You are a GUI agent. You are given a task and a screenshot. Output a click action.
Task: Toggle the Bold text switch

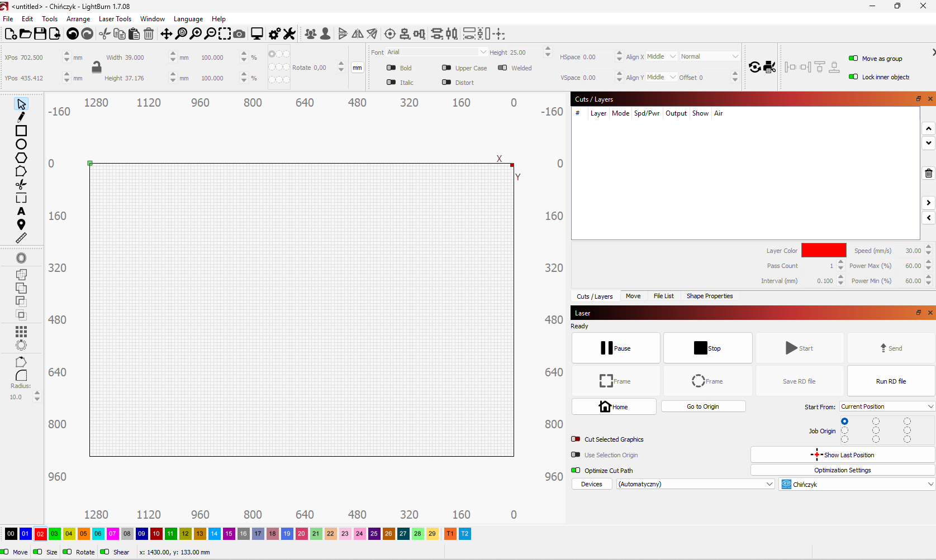click(392, 68)
